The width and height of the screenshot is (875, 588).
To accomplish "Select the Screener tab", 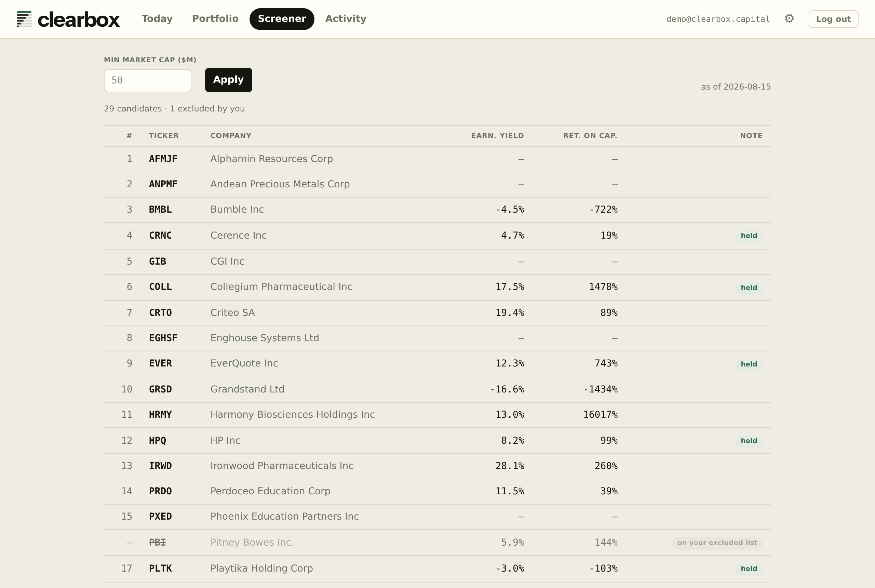I will pos(282,19).
